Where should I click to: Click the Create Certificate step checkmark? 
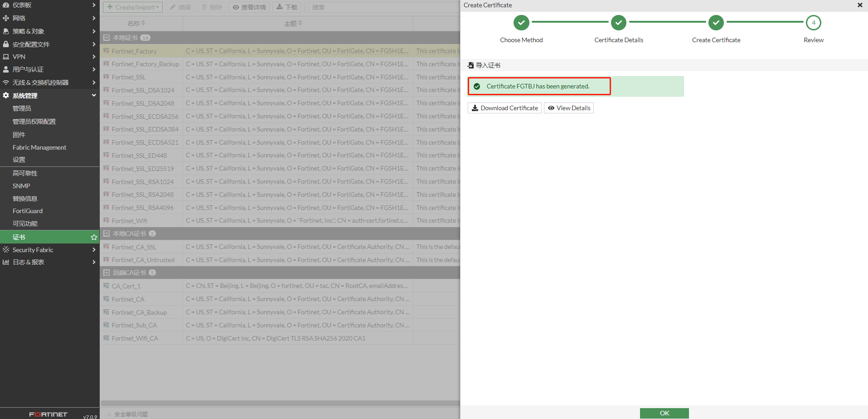pyautogui.click(x=716, y=22)
